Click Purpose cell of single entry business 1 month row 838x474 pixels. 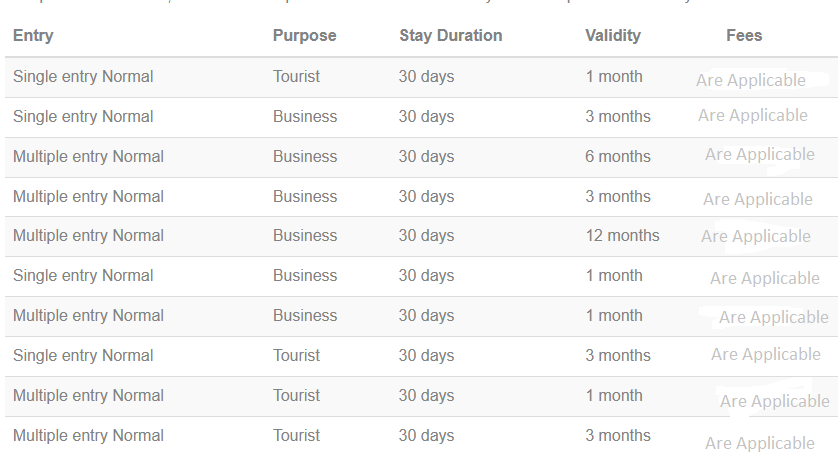coord(305,276)
